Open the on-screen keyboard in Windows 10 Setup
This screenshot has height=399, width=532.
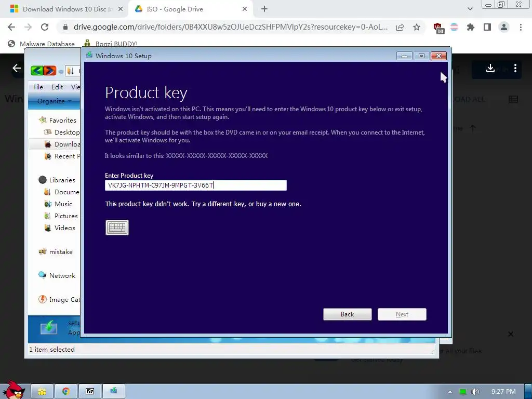click(117, 228)
